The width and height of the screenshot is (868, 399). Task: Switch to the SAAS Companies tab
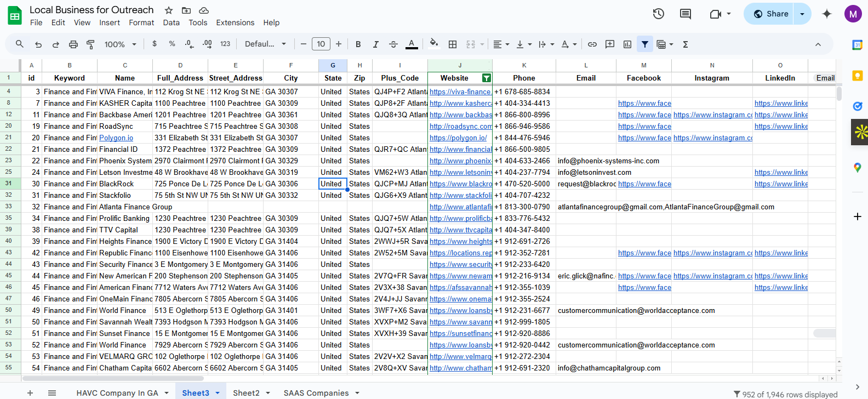pos(316,393)
